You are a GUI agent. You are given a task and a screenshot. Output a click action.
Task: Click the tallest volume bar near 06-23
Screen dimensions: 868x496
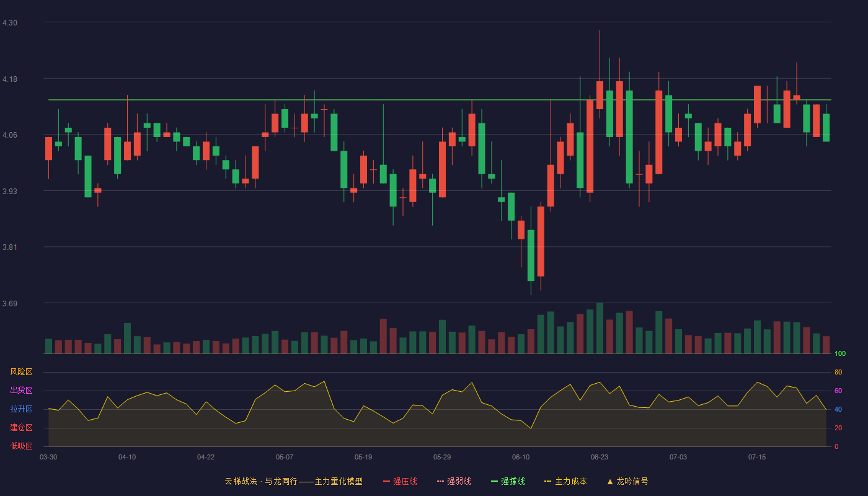point(600,328)
